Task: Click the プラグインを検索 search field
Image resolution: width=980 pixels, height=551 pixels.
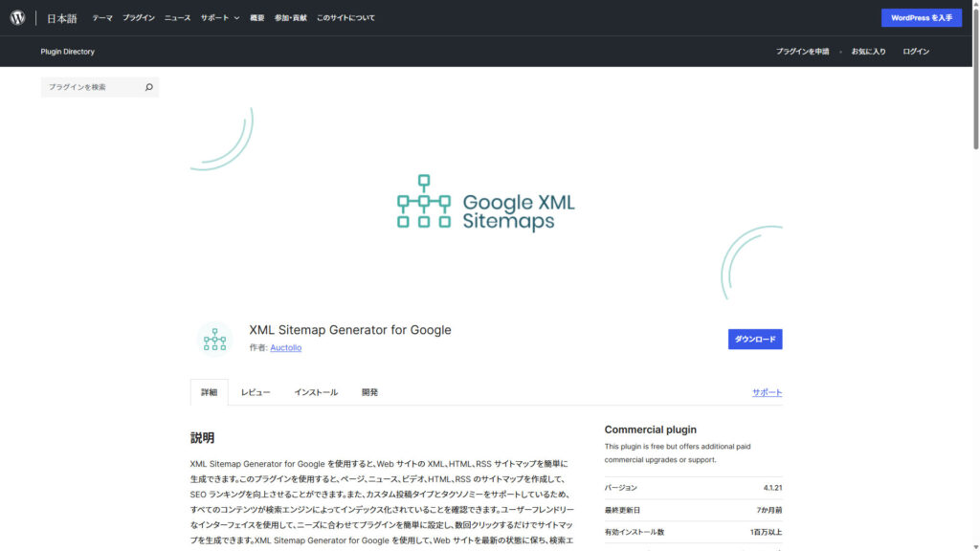Action: [92, 87]
